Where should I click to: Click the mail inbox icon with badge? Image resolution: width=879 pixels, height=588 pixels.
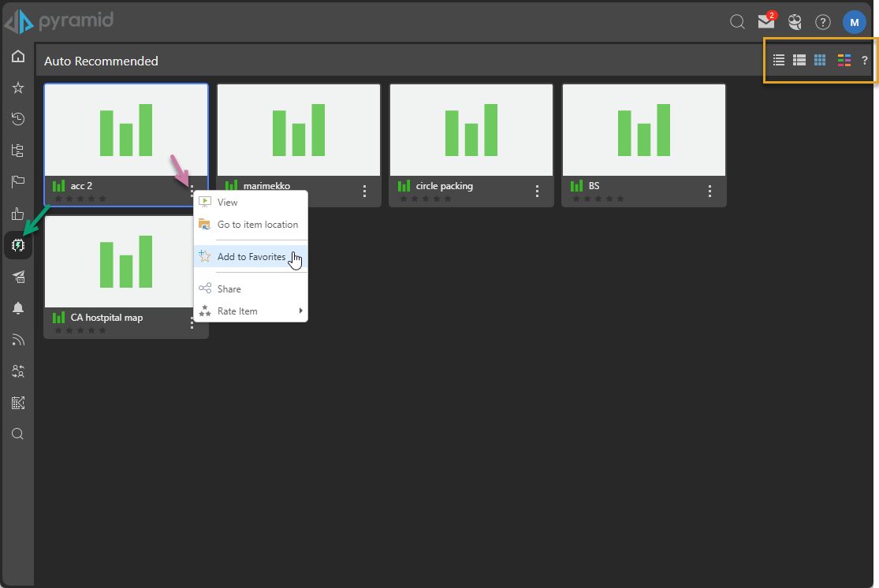point(765,22)
